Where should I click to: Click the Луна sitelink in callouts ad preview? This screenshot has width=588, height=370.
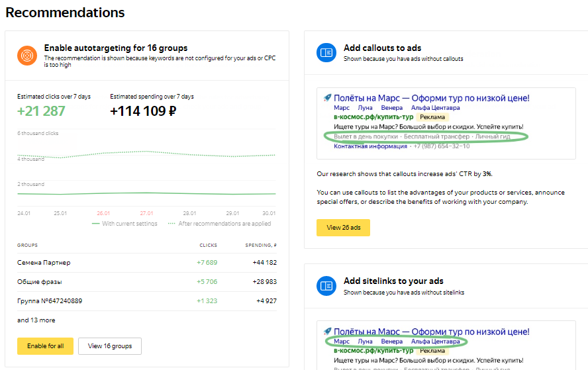tap(365, 108)
